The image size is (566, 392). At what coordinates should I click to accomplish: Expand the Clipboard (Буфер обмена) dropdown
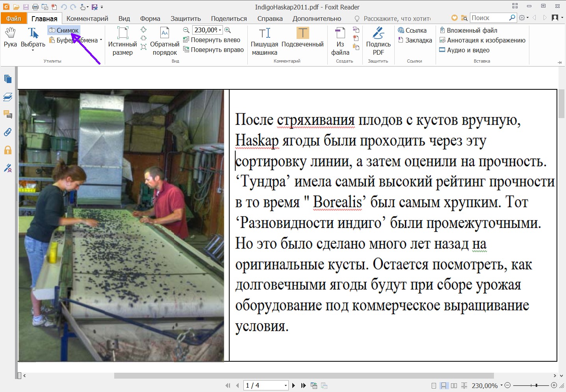click(x=101, y=40)
